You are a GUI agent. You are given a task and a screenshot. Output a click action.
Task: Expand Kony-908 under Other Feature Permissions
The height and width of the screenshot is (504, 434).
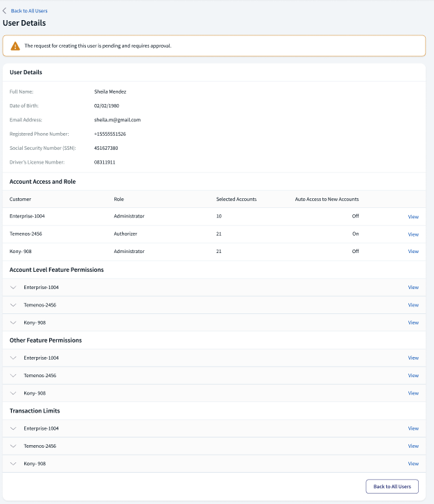click(x=13, y=393)
